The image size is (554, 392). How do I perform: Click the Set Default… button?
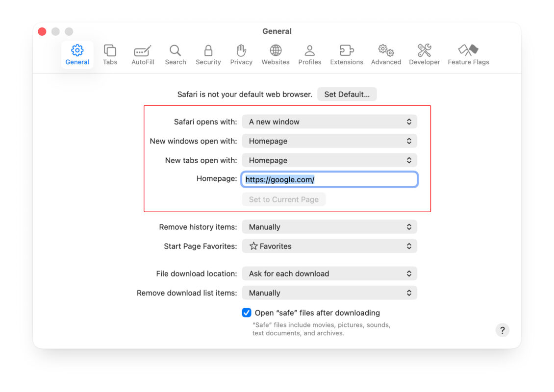347,94
